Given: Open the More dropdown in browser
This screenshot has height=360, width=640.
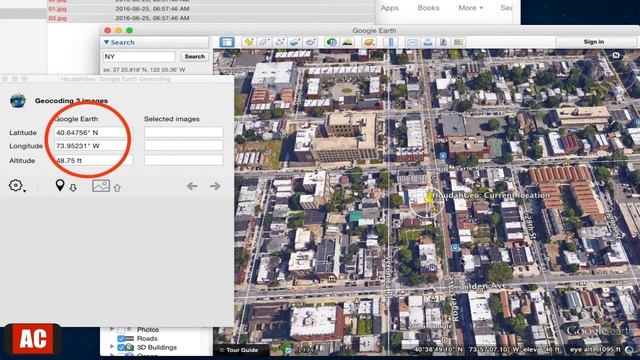Looking at the screenshot, I should click(x=471, y=8).
